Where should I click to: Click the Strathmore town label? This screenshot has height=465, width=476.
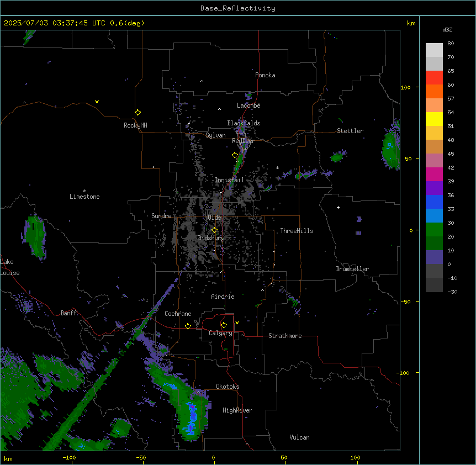[285, 336]
